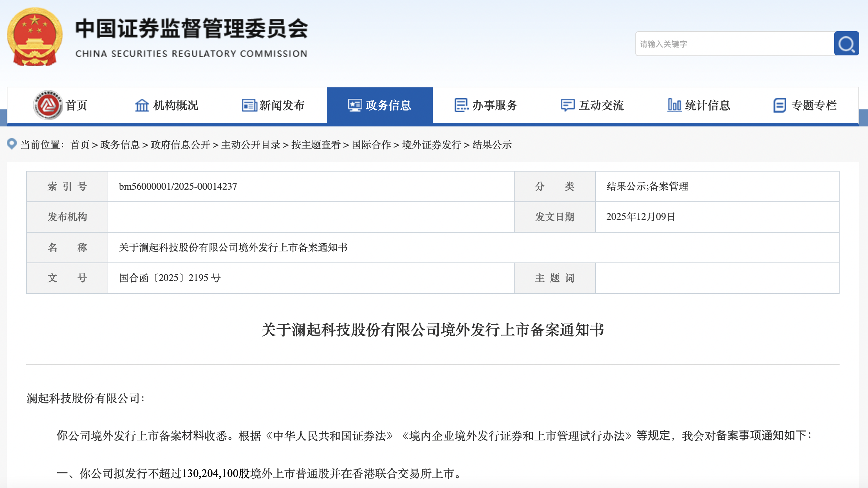Viewport: 868px width, 488px height.
Task: Click the red 首页 home icon
Action: tap(48, 105)
